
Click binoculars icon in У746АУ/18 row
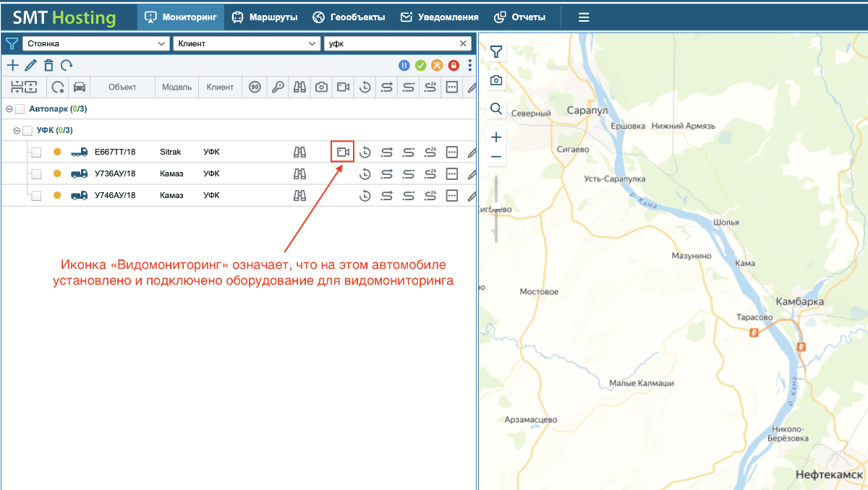click(299, 195)
